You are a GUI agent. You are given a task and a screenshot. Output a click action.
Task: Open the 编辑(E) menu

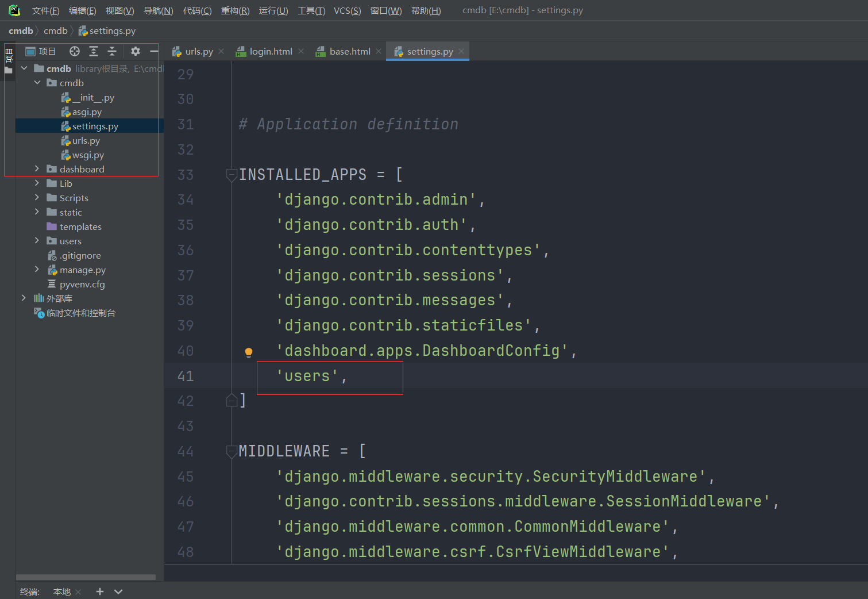(x=83, y=11)
